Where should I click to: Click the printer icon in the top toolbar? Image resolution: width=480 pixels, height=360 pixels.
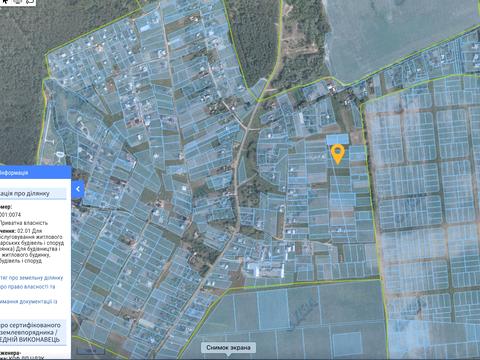click(x=18, y=2)
